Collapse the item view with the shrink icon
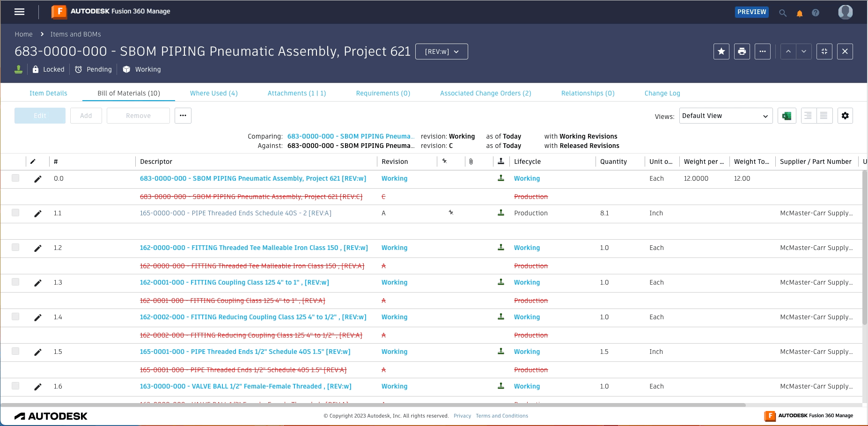868x426 pixels. point(824,51)
